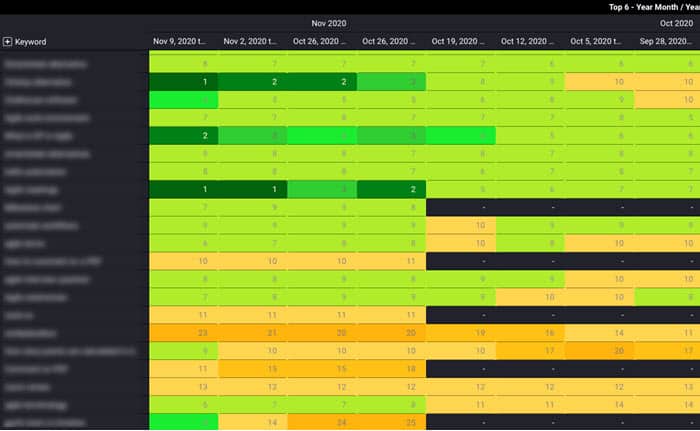Expand the Keyword column with the plus icon

pyautogui.click(x=8, y=42)
